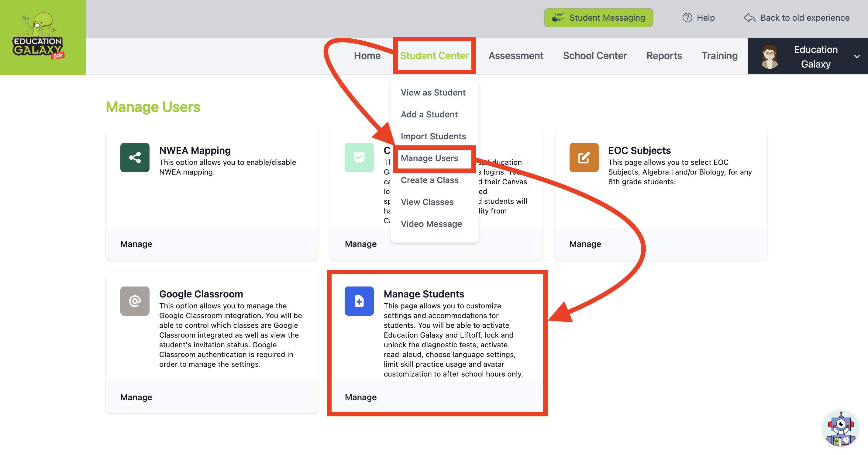This screenshot has width=868, height=455.
Task: Open the Help link
Action: point(698,18)
